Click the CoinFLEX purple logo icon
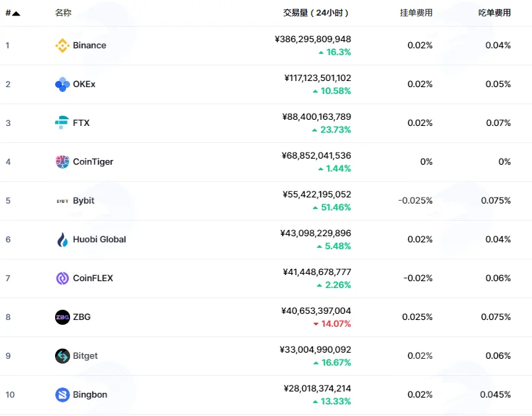The height and width of the screenshot is (416, 532). pos(63,278)
